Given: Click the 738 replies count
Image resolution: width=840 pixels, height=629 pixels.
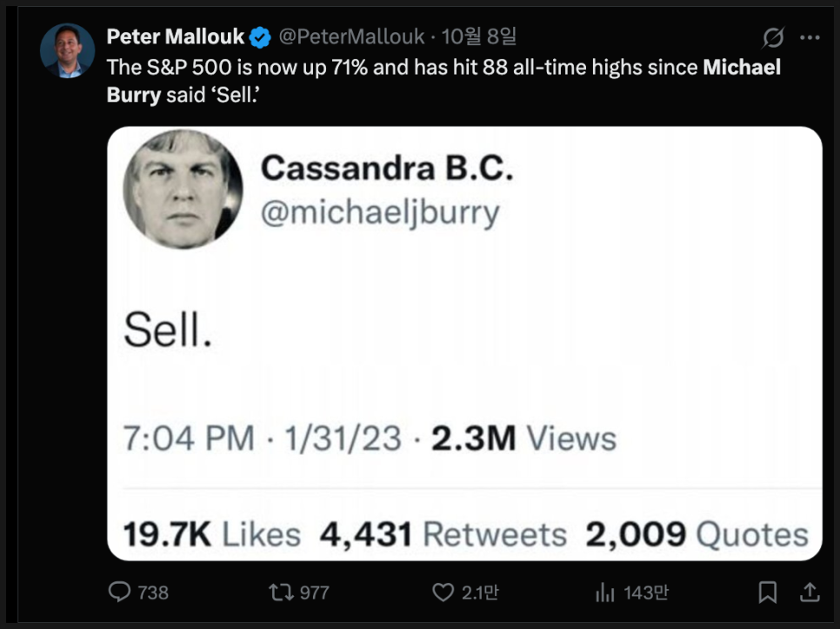Looking at the screenshot, I should pos(153,592).
